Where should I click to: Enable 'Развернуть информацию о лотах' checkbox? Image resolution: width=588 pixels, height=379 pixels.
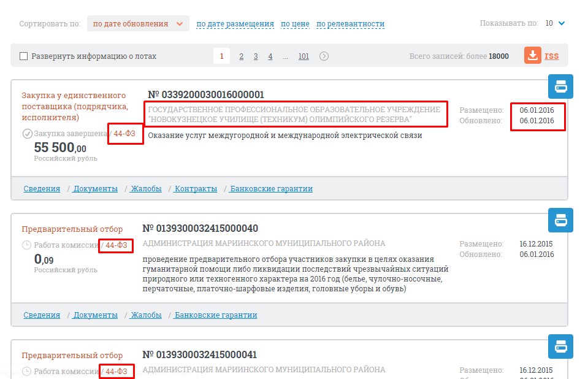pyautogui.click(x=24, y=56)
